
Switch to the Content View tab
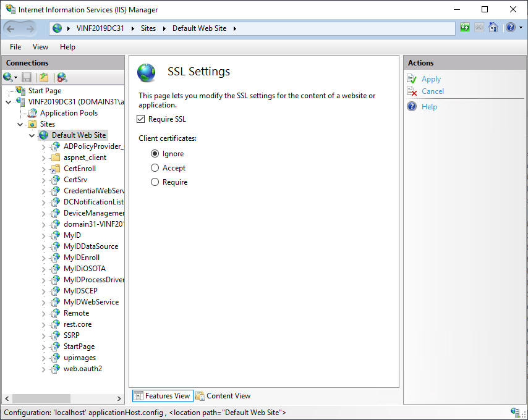(x=223, y=396)
